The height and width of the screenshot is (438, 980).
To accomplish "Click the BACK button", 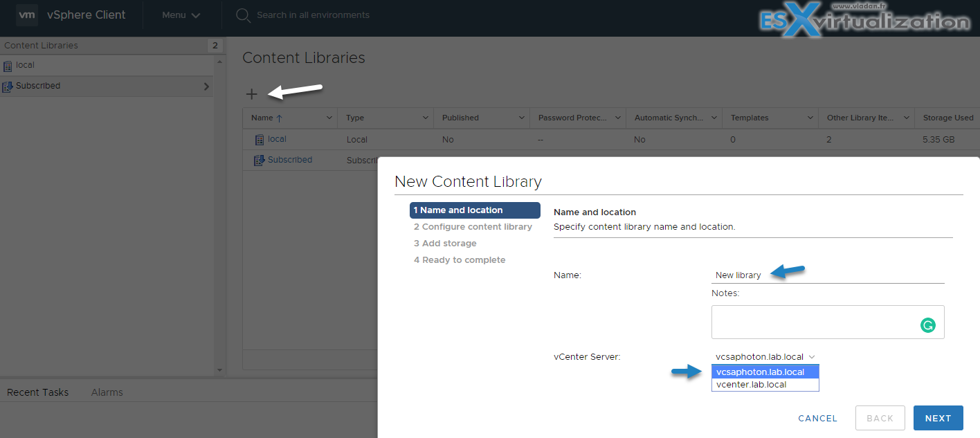I will click(880, 418).
